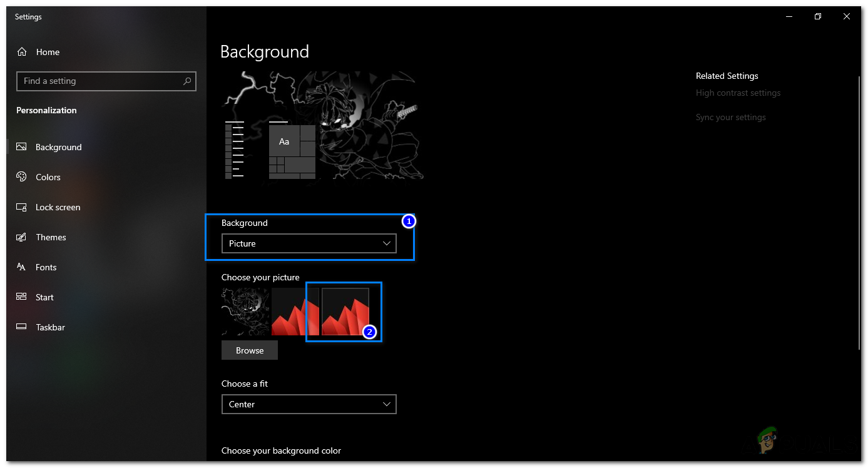Click the Choose your background color section
This screenshot has width=868, height=468.
281,450
